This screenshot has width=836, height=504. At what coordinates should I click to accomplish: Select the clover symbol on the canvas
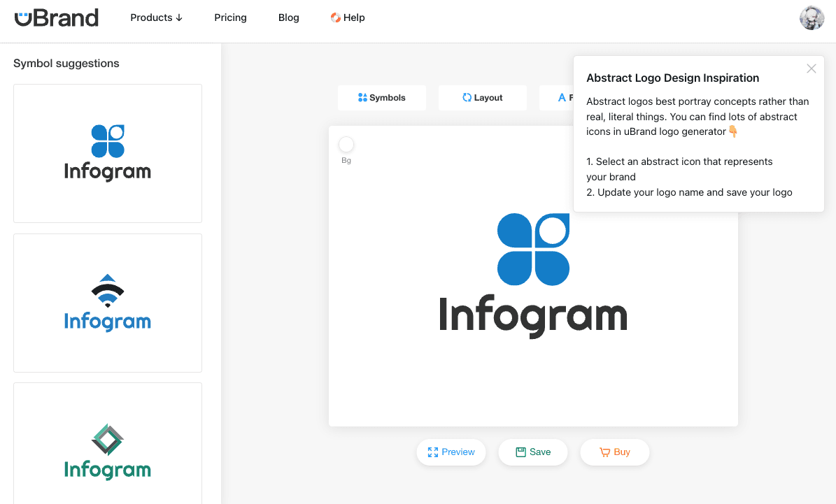[533, 249]
